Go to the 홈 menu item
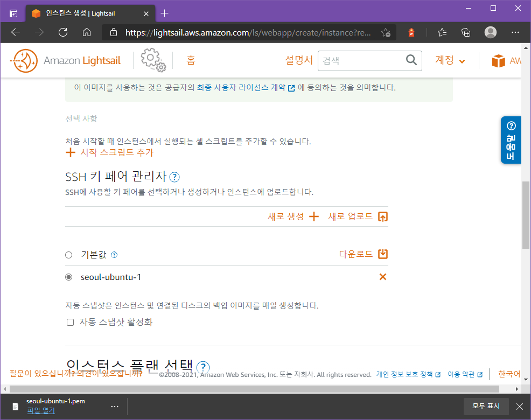 coord(191,60)
